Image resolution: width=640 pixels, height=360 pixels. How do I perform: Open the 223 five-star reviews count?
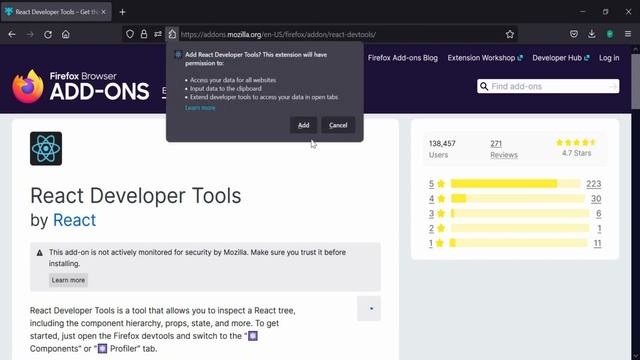[x=593, y=184]
